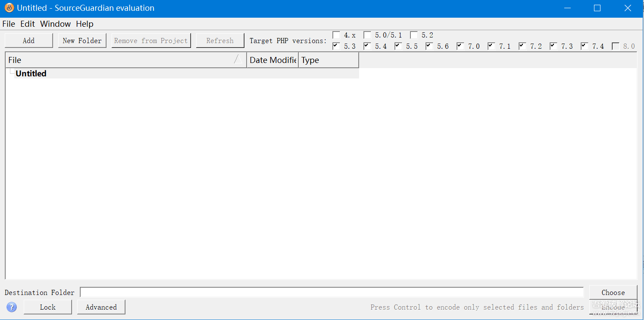Enable the PHP 5.0/5.1 target checkbox

click(367, 35)
